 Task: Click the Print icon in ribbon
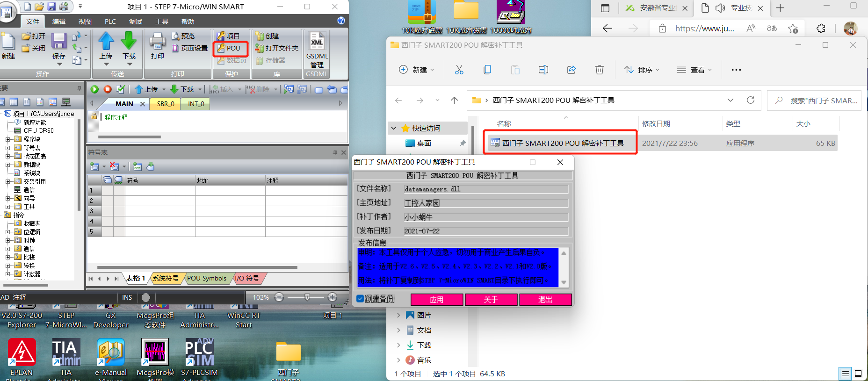158,42
